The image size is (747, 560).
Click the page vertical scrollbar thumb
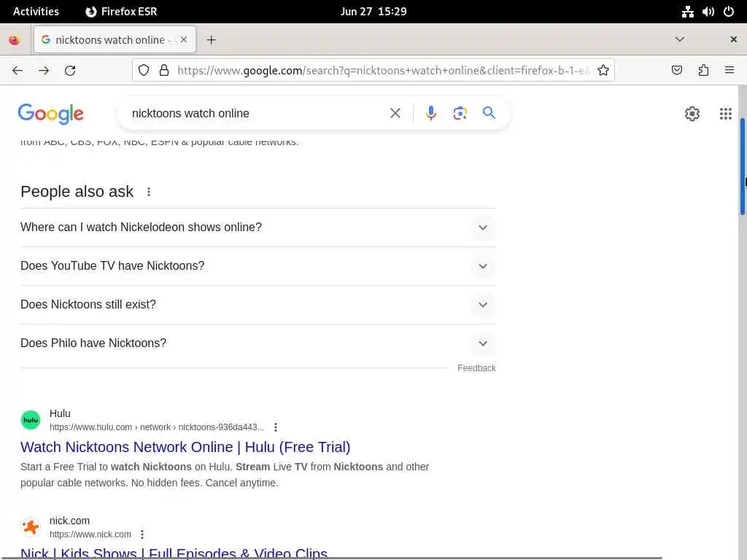point(742,167)
